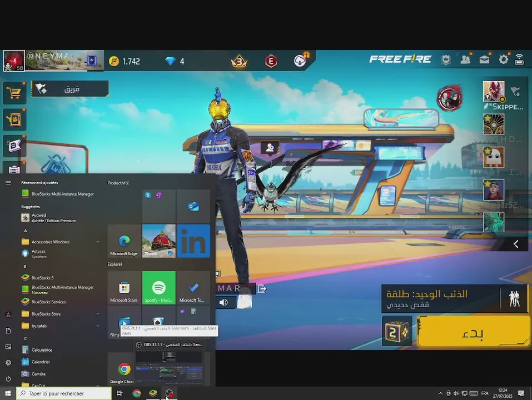This screenshot has height=400, width=532.
Task: Mute the lobby speaker sound icon
Action: coord(223,302)
